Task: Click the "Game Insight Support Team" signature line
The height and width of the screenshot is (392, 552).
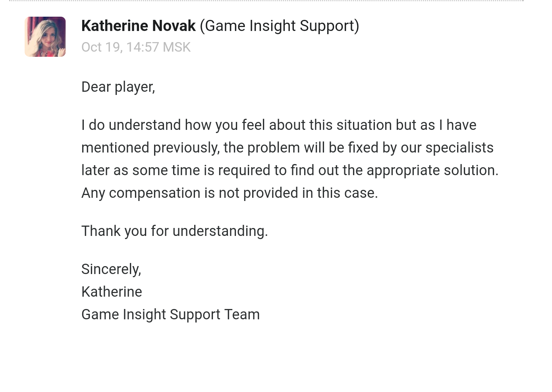Action: [x=170, y=315]
